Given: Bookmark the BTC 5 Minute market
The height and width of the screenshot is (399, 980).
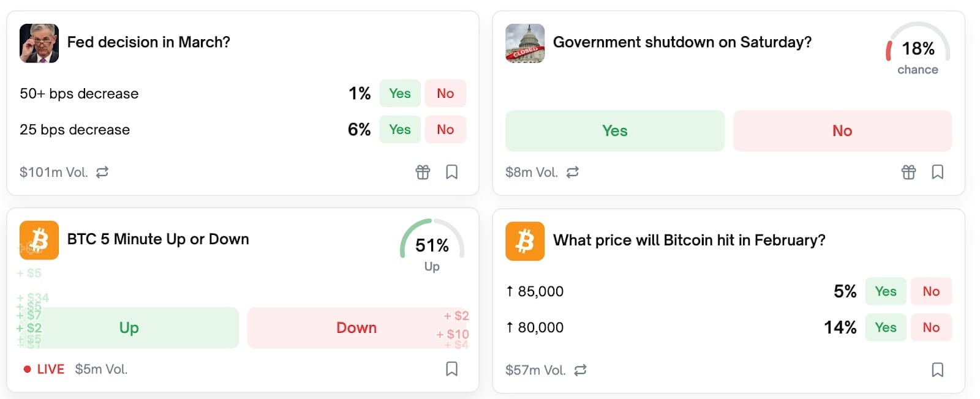Looking at the screenshot, I should point(451,369).
